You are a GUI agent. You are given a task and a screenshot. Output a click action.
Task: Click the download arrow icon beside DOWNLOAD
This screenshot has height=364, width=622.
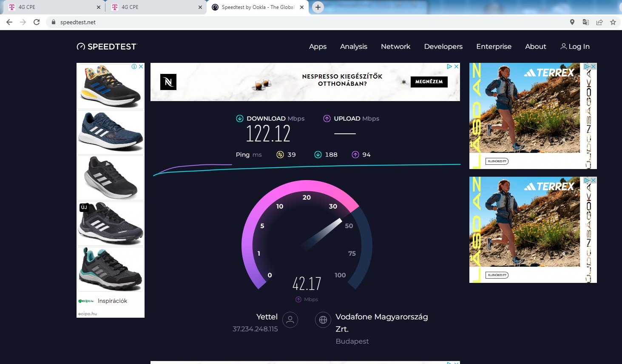[240, 119]
